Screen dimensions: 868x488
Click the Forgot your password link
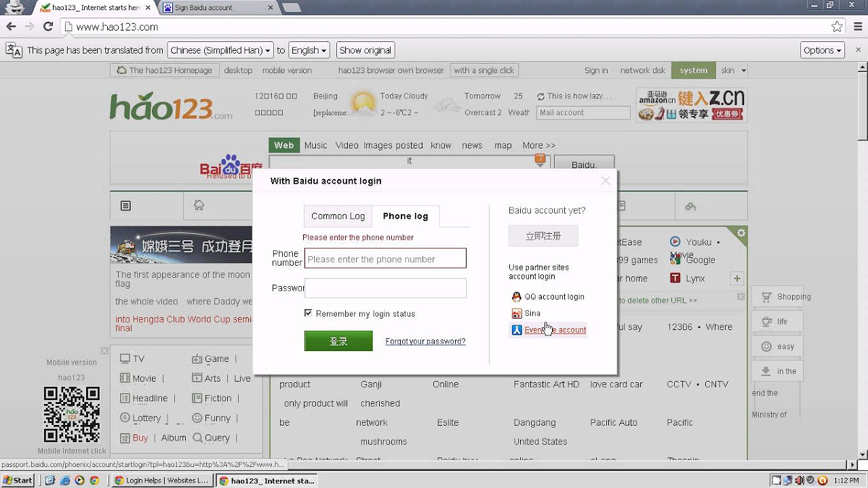(x=425, y=342)
